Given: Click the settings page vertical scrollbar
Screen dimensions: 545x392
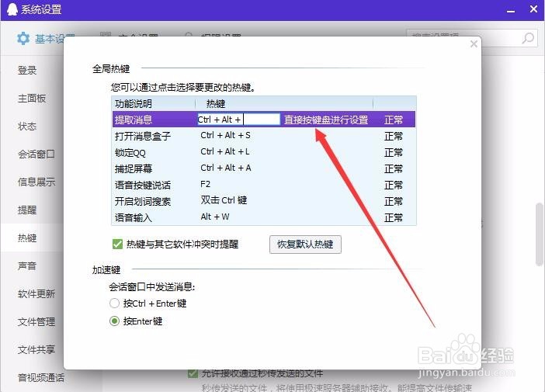Looking at the screenshot, I should 540,234.
